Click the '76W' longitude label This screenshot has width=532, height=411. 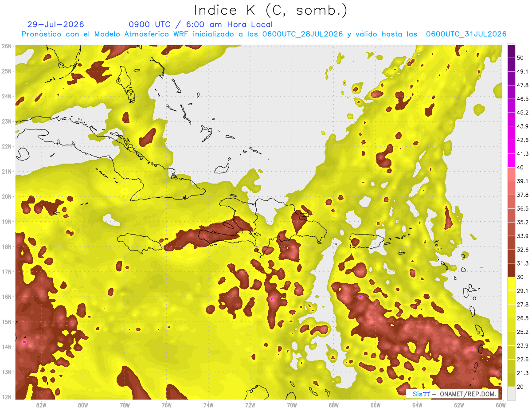(167, 405)
